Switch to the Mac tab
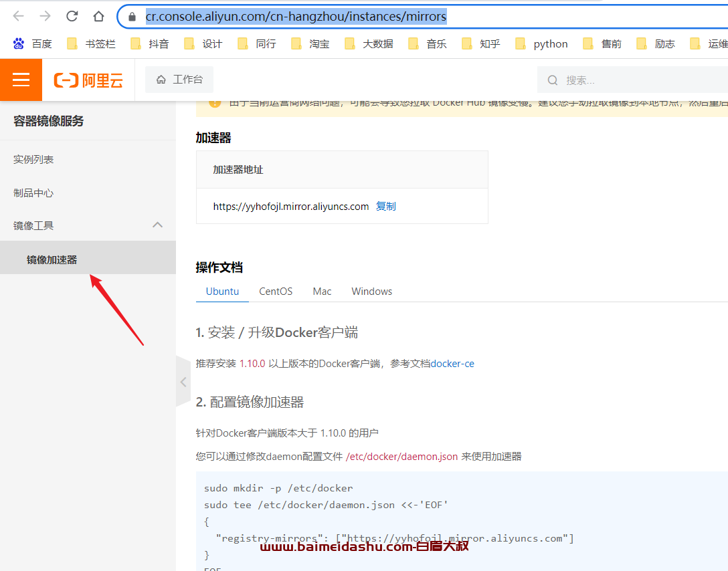 (323, 292)
